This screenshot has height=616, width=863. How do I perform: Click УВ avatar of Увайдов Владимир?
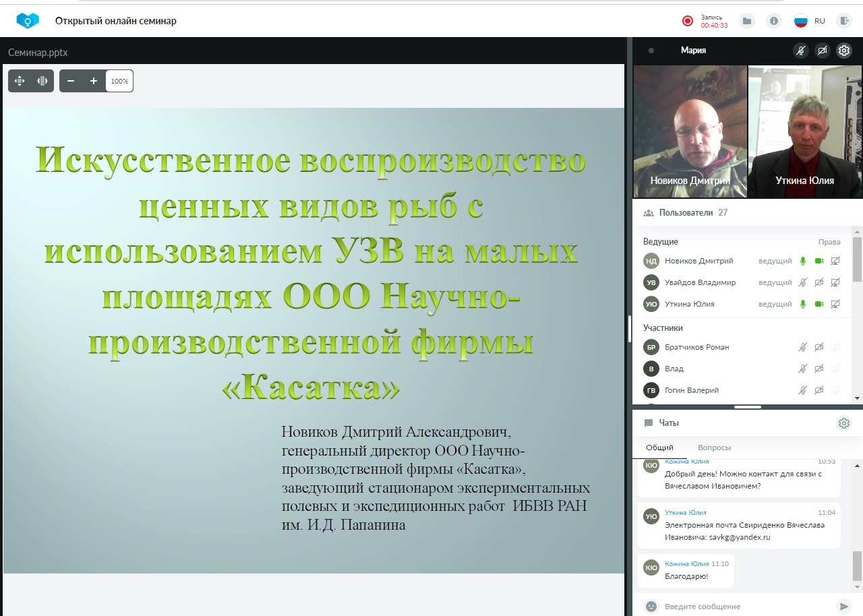click(651, 282)
